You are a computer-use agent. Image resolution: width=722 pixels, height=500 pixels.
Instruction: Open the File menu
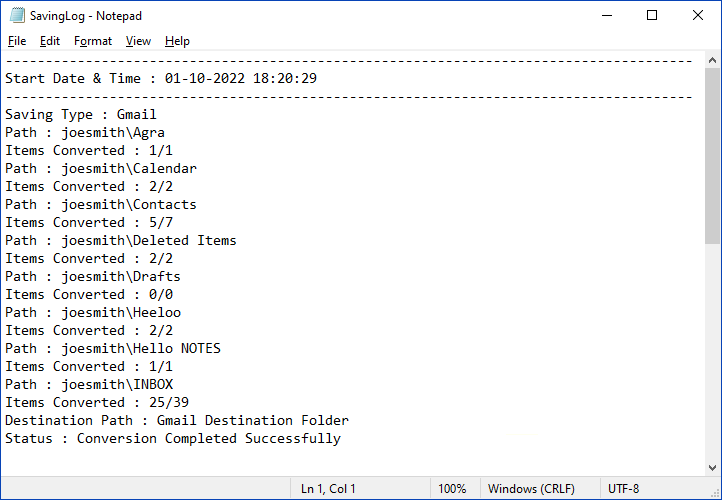tap(17, 41)
